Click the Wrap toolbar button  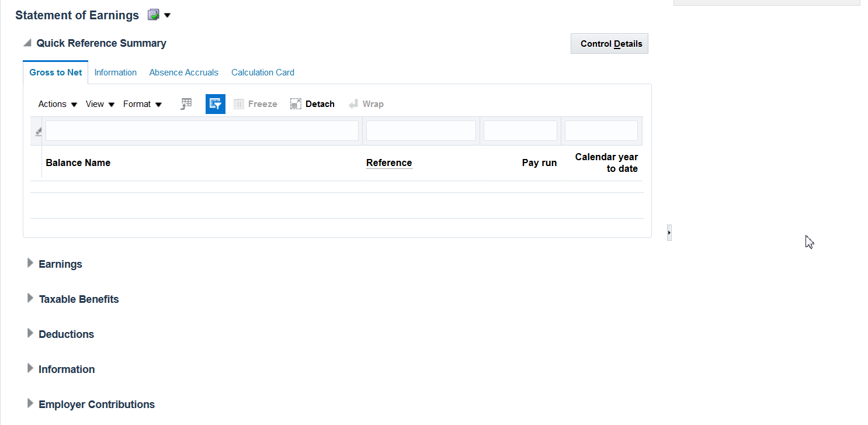(366, 104)
